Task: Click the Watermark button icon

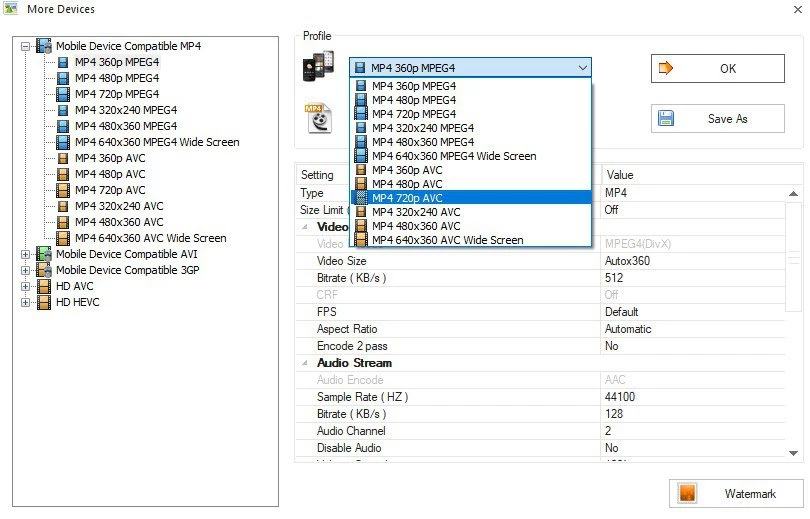Action: pyautogui.click(x=688, y=493)
